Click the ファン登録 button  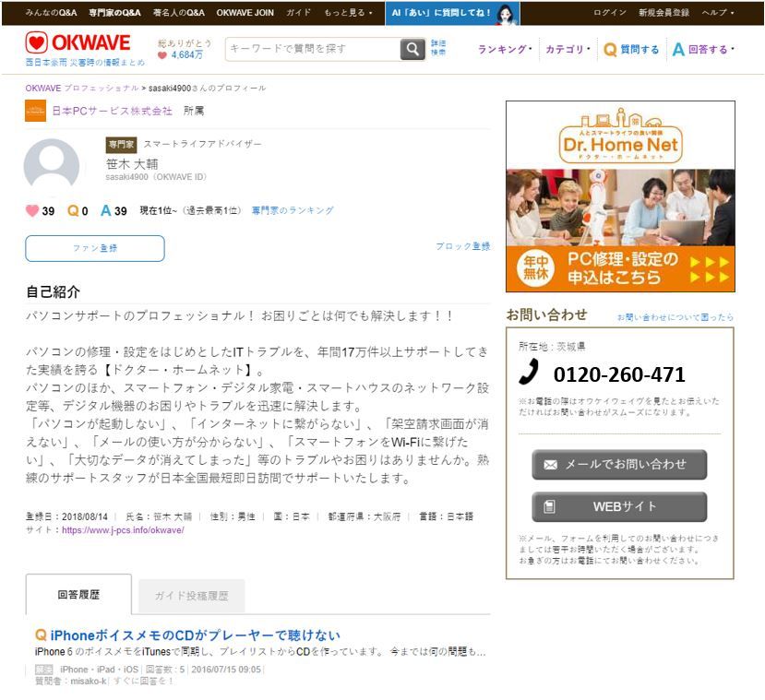coord(95,248)
